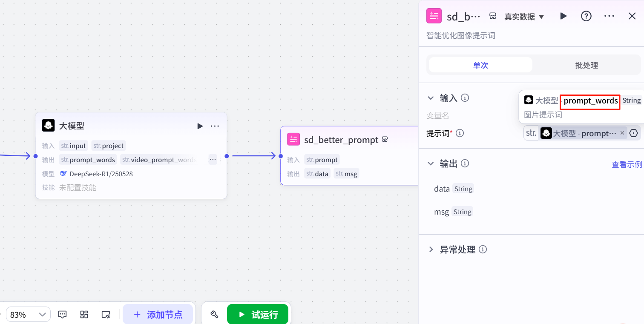The image size is (644, 324).
Task: Open the 83% zoom level dropdown
Action: (28, 315)
